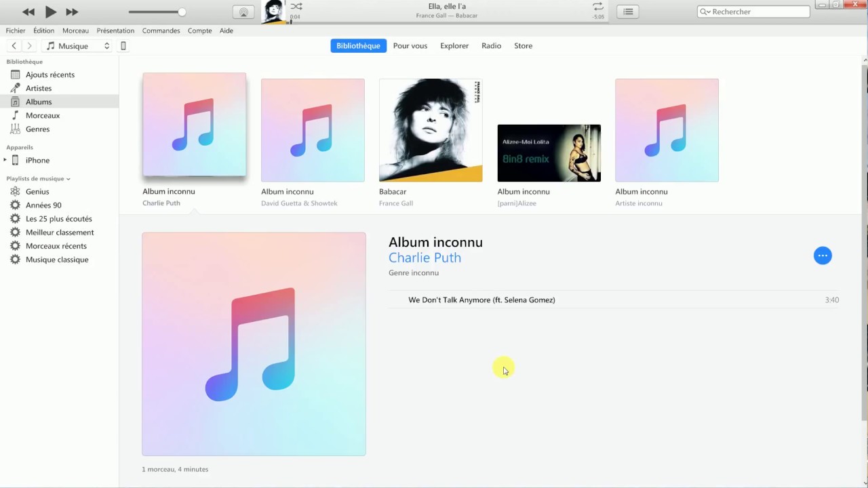The image size is (868, 488).
Task: Open the Édition menu
Action: coord(43,30)
